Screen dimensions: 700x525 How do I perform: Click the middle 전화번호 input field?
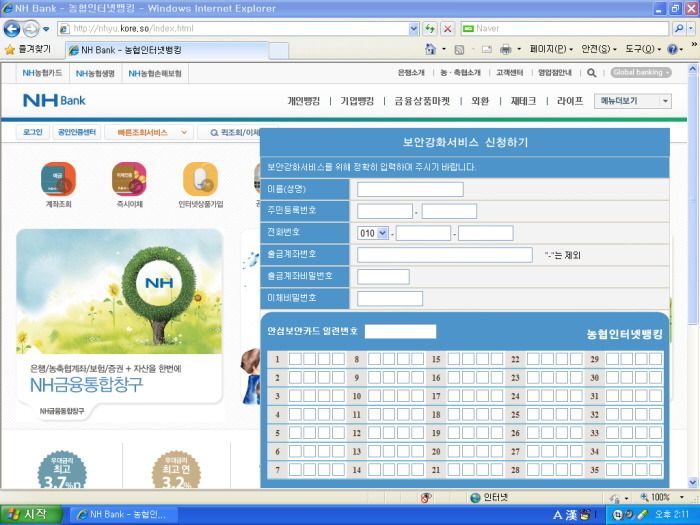pyautogui.click(x=423, y=233)
